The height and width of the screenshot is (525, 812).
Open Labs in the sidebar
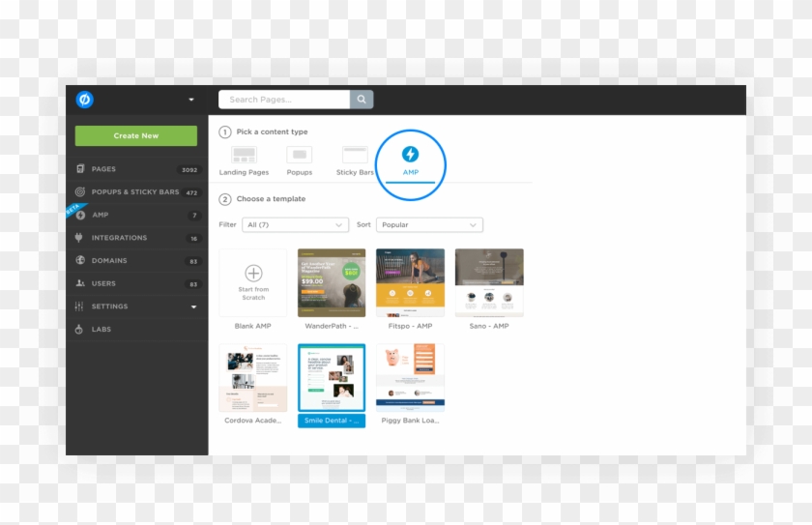click(136, 330)
